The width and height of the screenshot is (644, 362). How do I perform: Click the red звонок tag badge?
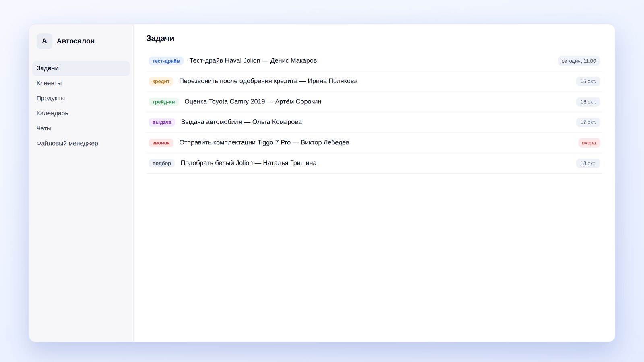click(x=161, y=143)
